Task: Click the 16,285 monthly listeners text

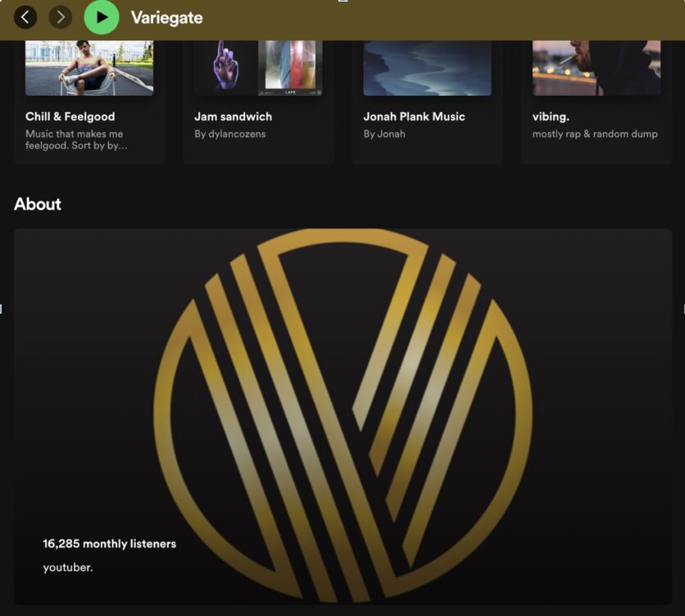Action: [x=110, y=544]
